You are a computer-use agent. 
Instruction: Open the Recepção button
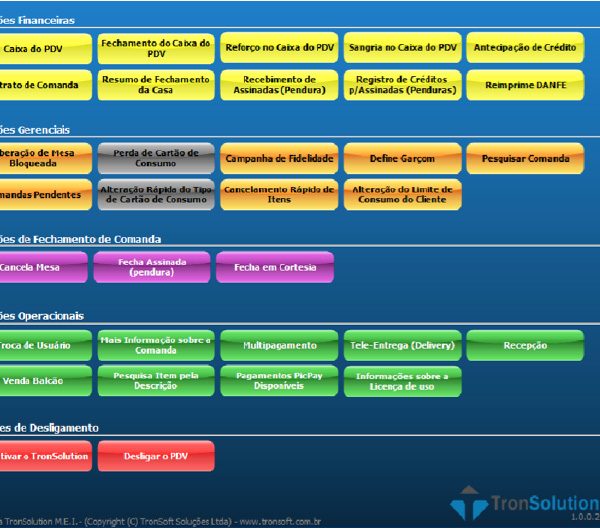pyautogui.click(x=525, y=345)
